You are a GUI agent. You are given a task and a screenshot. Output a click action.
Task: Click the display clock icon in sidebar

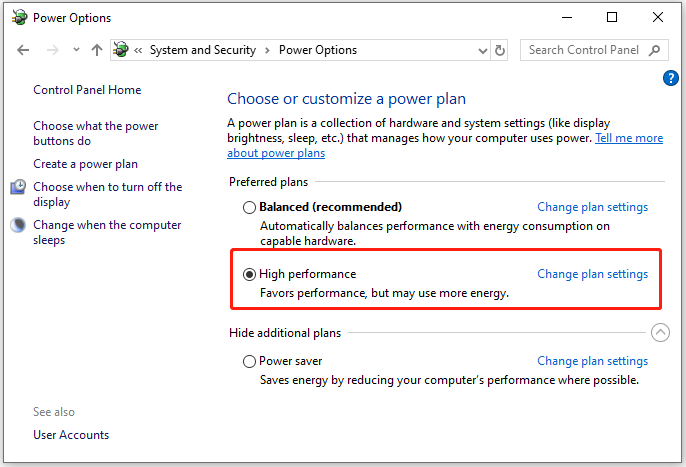tap(18, 187)
